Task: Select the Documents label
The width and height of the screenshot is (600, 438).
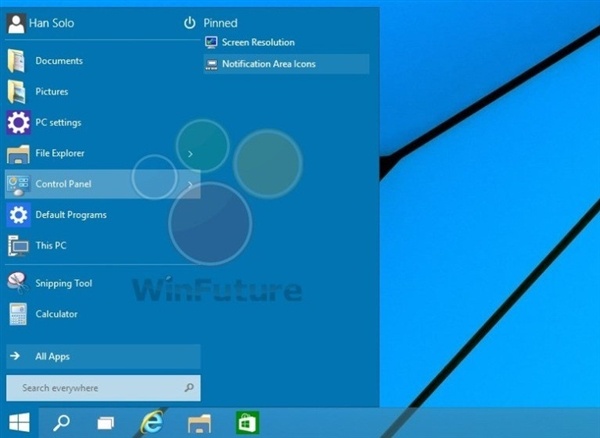Action: point(59,61)
